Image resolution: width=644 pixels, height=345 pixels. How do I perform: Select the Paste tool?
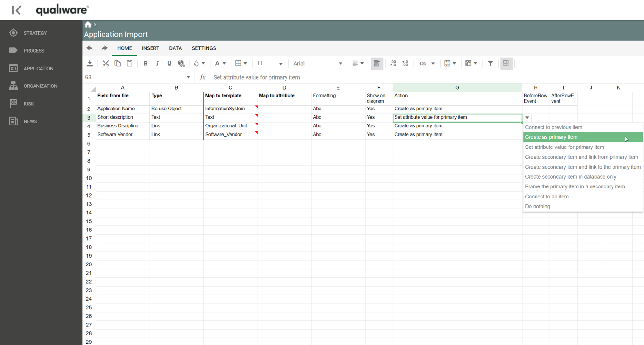130,63
